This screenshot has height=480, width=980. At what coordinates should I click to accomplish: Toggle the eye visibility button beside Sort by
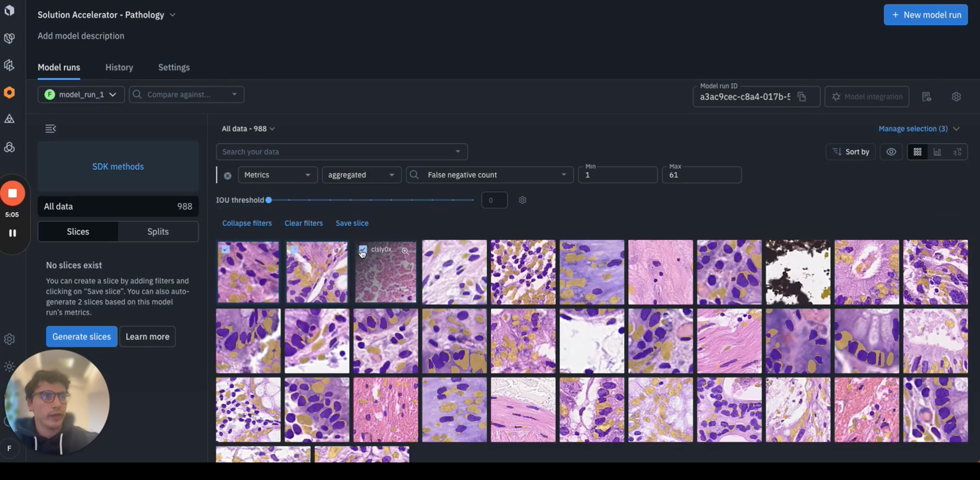coord(891,152)
